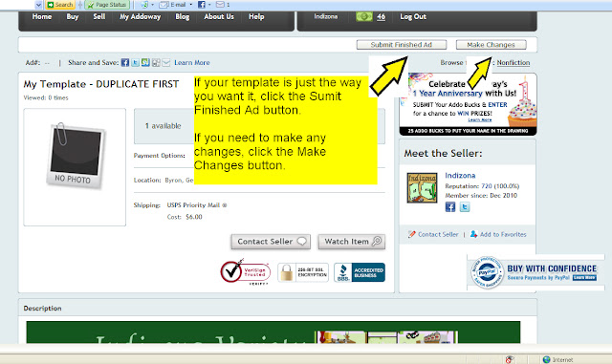
Task: Click the grey share-options grid icon
Action: 156,63
